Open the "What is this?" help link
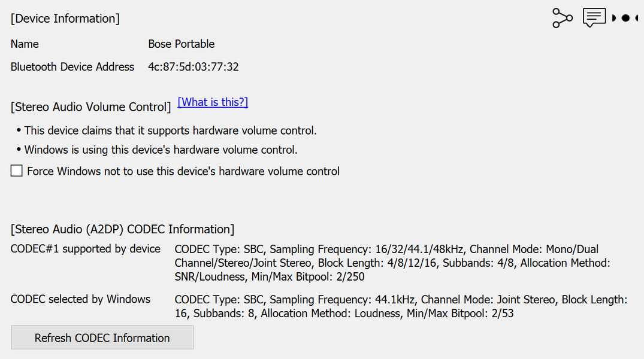The width and height of the screenshot is (644, 359). [x=213, y=102]
